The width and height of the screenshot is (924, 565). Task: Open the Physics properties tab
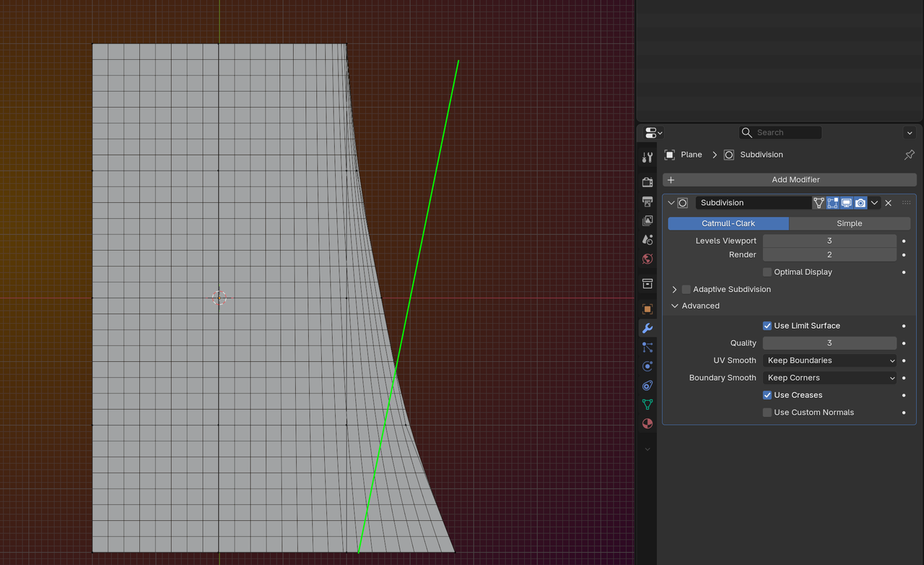point(648,366)
